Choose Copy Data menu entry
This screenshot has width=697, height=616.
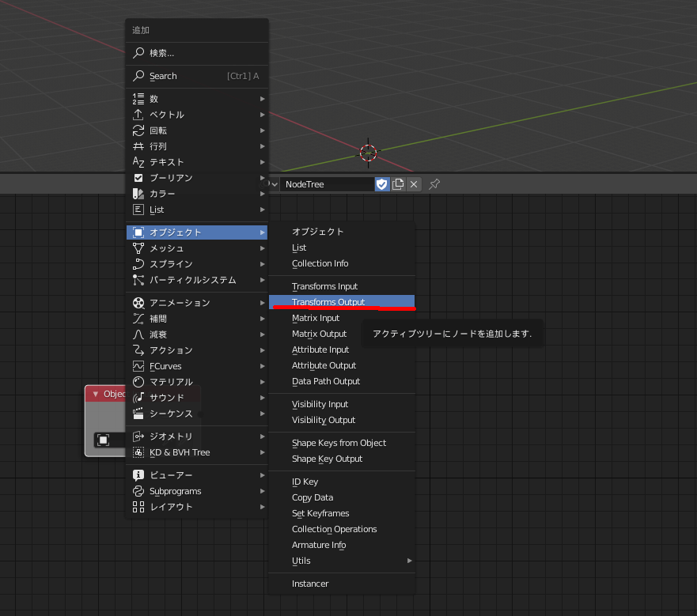(x=342, y=497)
